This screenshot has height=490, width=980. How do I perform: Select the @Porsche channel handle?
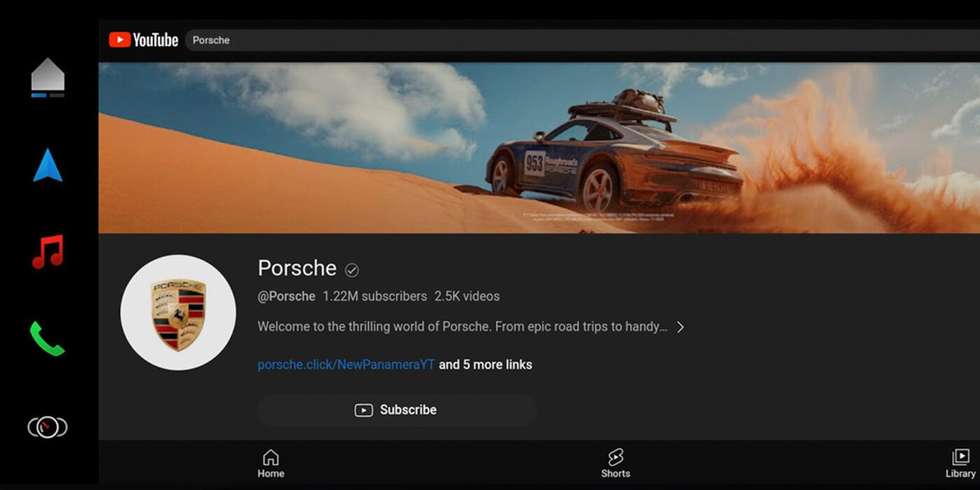pos(286,296)
